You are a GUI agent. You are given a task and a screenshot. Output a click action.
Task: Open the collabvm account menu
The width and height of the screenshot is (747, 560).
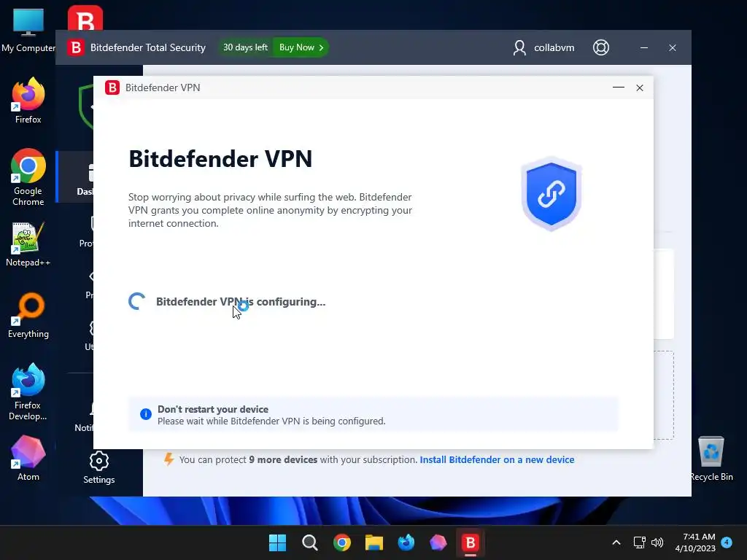pyautogui.click(x=543, y=47)
